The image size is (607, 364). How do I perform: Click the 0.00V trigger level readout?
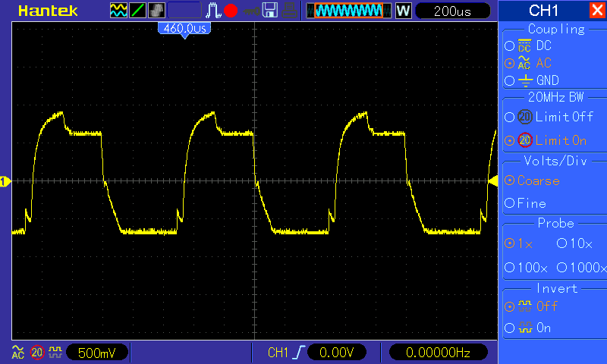(x=336, y=353)
